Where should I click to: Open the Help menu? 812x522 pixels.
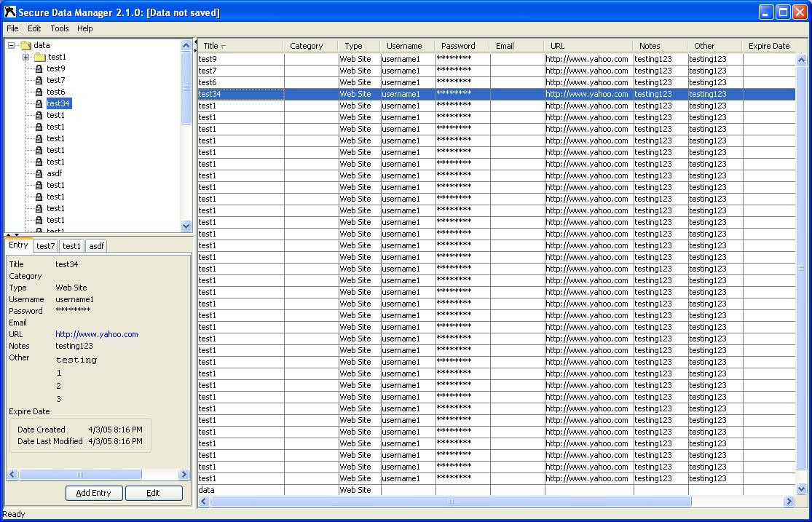pos(85,28)
